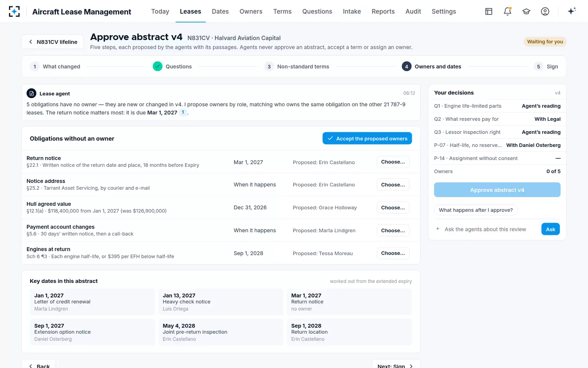This screenshot has width=588, height=368.
Task: Jump to step 5 Sign
Action: pos(546,67)
